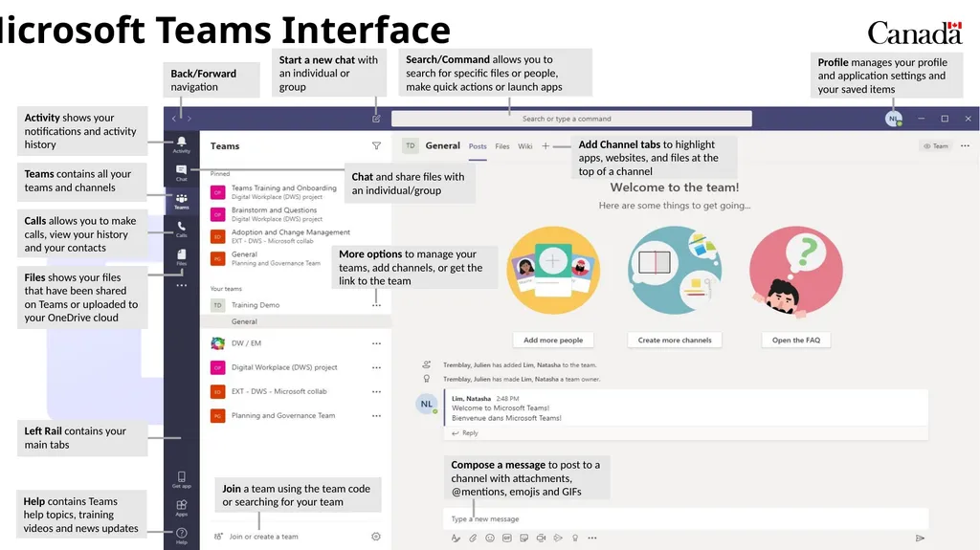Click the Search or type a command box
Screen dimensions: 980x550
pyautogui.click(x=571, y=118)
